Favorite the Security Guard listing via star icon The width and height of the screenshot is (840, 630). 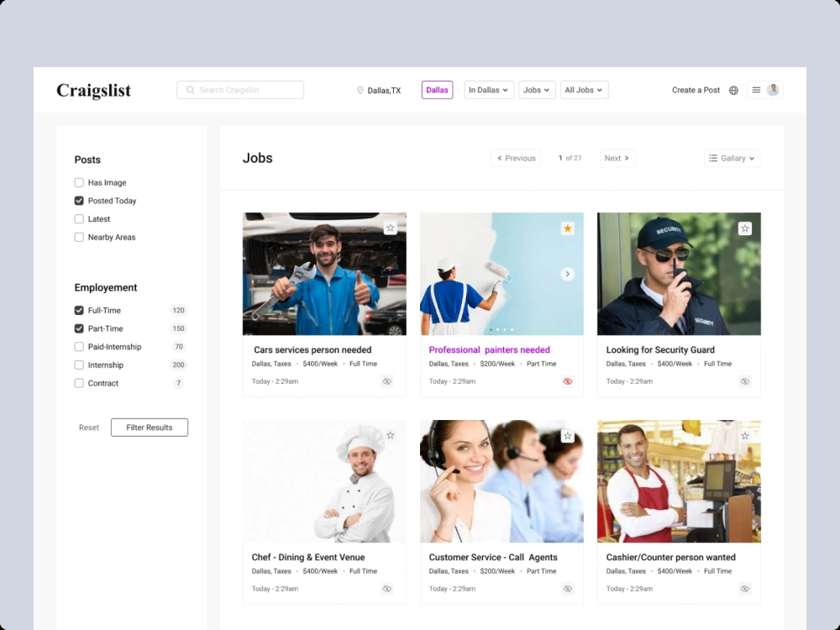point(744,228)
